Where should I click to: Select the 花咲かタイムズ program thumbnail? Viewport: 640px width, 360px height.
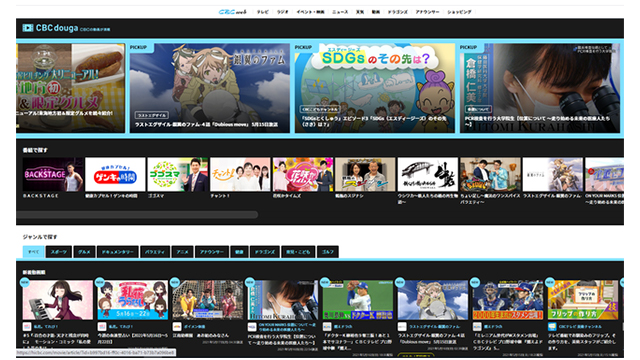point(302,174)
